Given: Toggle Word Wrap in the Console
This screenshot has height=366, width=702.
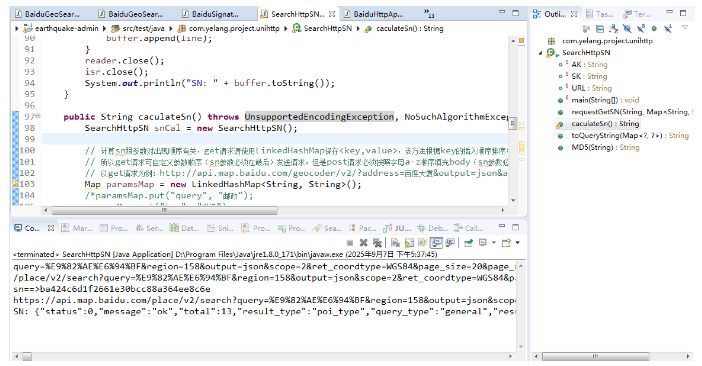Looking at the screenshot, I should pyautogui.click(x=422, y=243).
